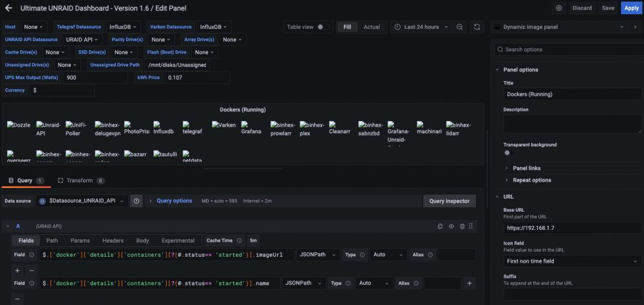Viewport: 644px width, 305px height.
Task: Open the Body tab
Action: [x=142, y=241]
